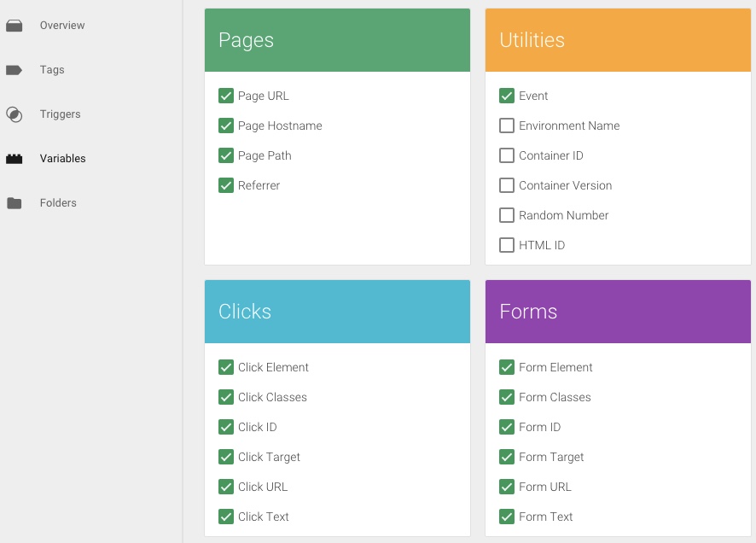The width and height of the screenshot is (756, 543).
Task: Uncheck the Page URL checkbox
Action: (x=226, y=96)
